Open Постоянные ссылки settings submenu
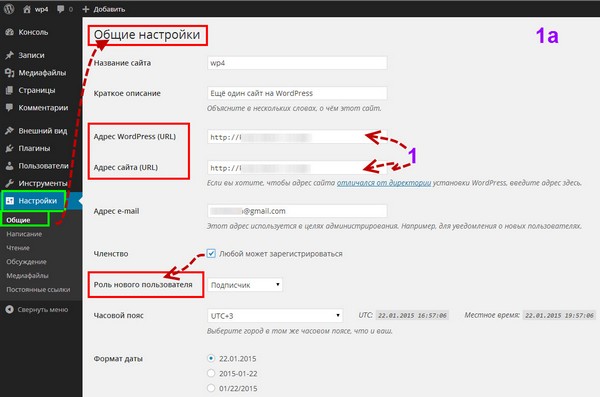600x397 pixels. 38,289
